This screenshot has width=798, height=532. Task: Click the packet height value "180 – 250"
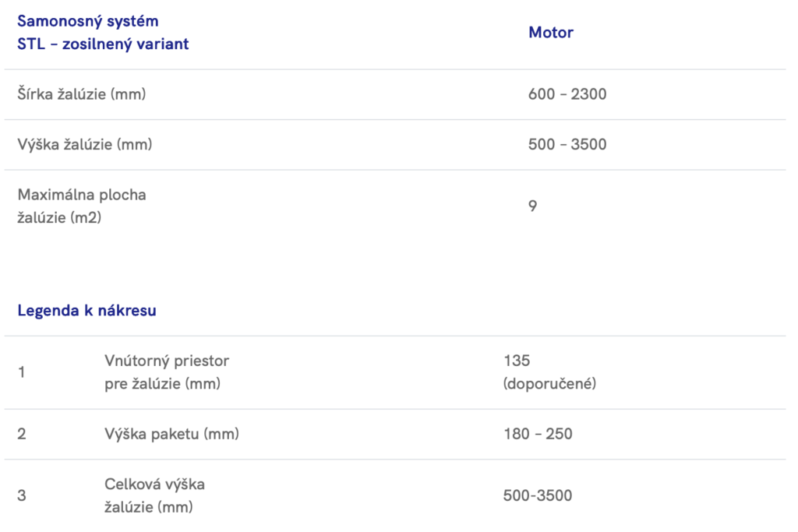pos(538,434)
